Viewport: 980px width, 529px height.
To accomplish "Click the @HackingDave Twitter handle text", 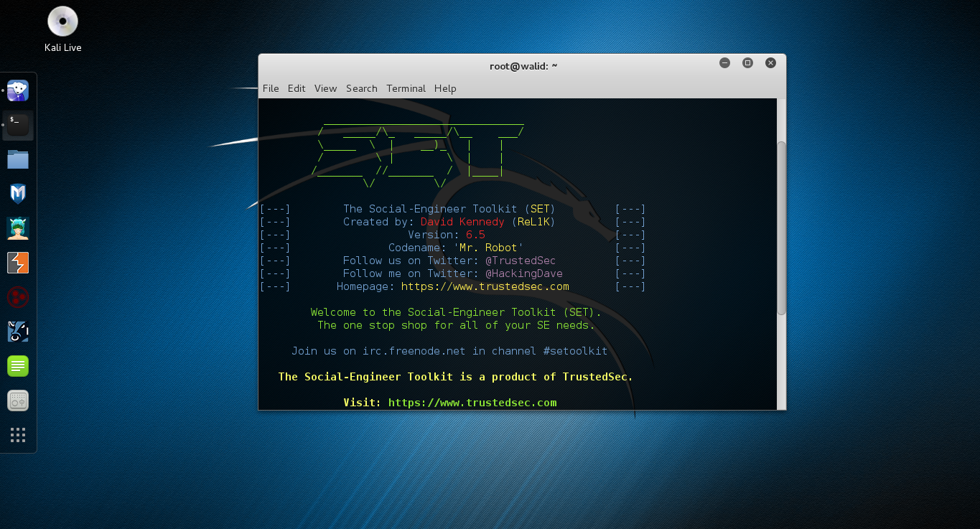I will tap(524, 273).
